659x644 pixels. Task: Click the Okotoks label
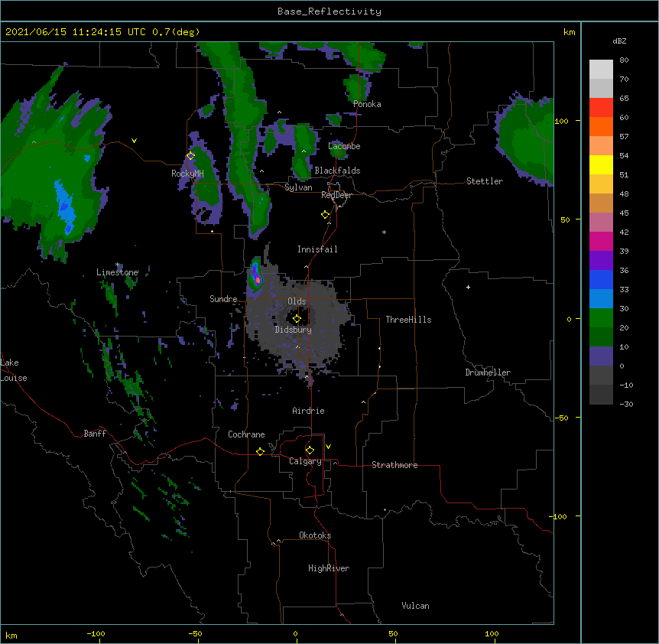315,535
